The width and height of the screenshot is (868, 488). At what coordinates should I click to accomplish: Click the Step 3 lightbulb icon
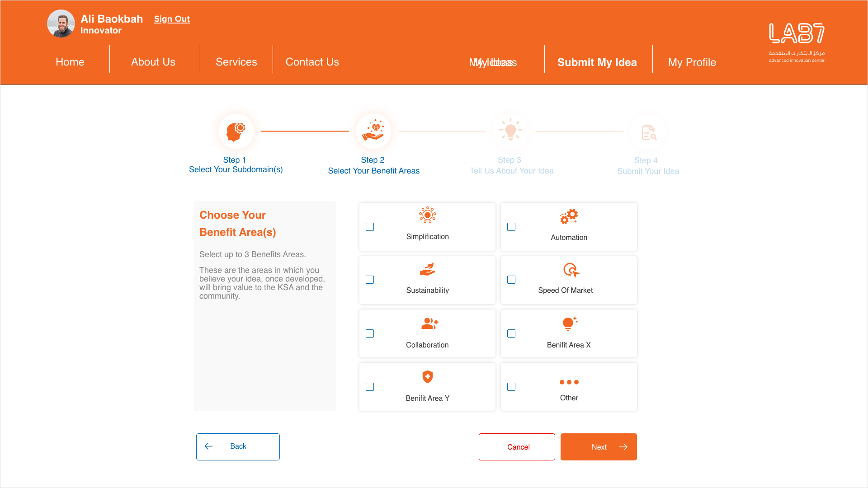[510, 131]
